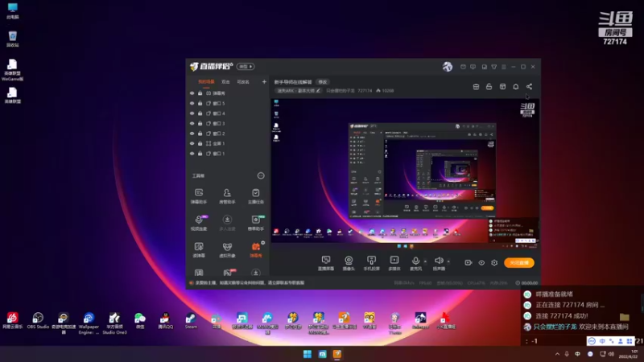Screen dimensions: 644x362
Task: Add a new scene with plus button
Action: tap(264, 82)
